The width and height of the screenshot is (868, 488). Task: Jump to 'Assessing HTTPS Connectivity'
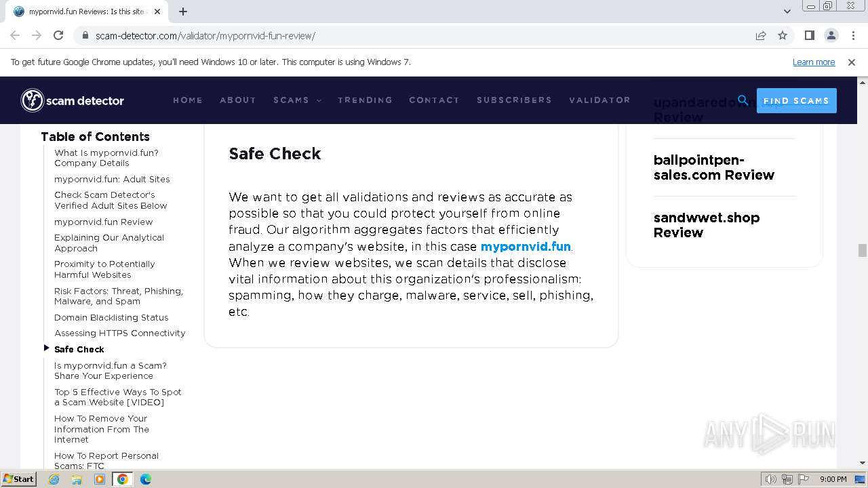coord(120,333)
